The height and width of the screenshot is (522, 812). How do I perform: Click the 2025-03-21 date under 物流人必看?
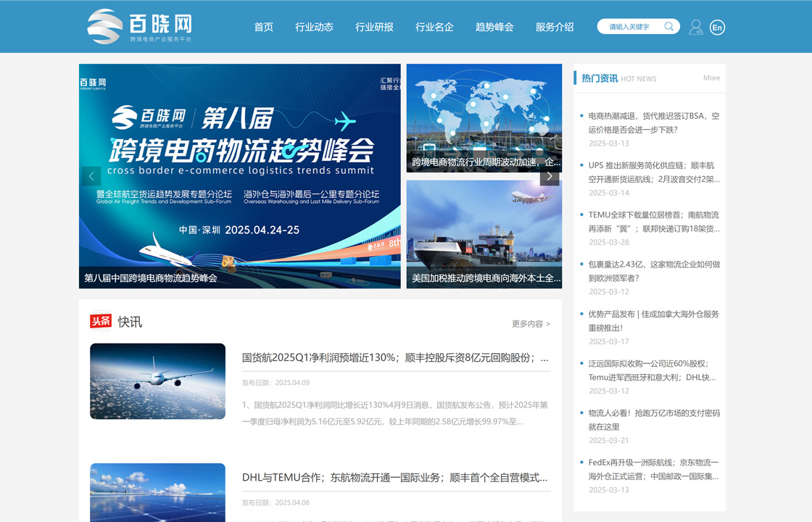point(609,440)
